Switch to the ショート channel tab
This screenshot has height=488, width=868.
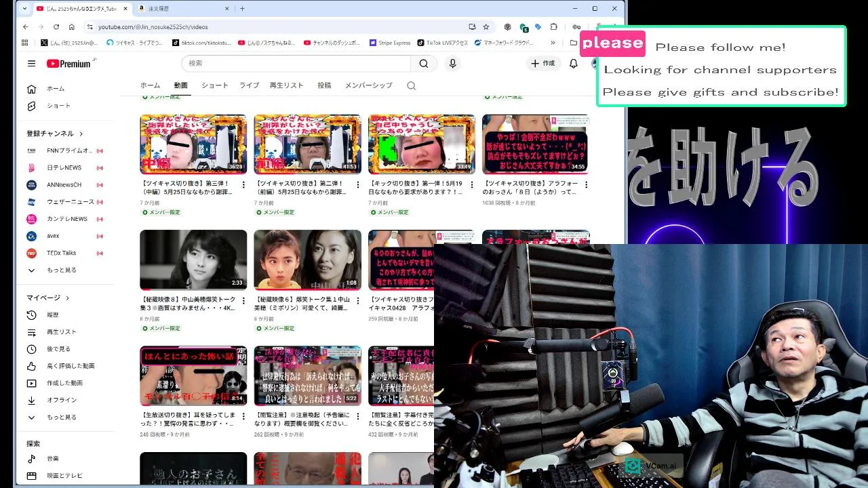click(214, 85)
